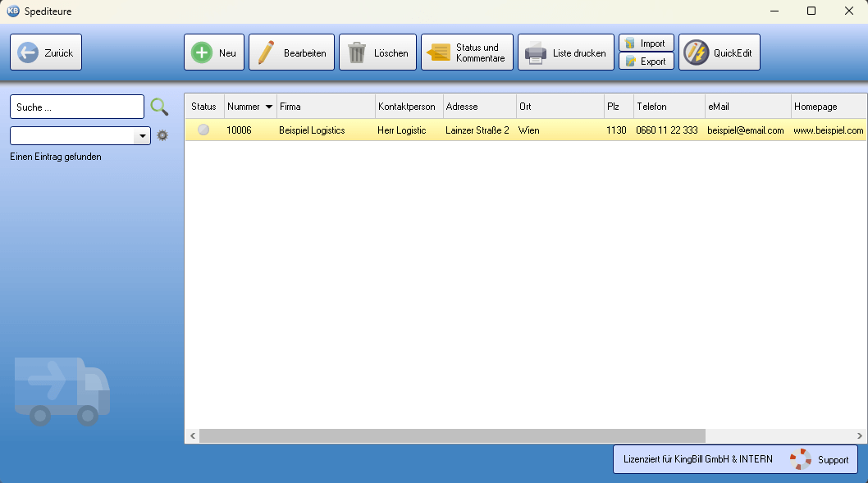
Task: Open Status und Kommentare
Action: coord(467,52)
